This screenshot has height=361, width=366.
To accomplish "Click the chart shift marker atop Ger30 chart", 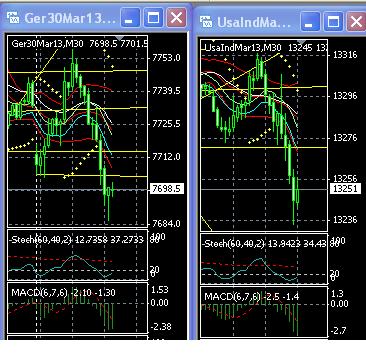I will [121, 37].
